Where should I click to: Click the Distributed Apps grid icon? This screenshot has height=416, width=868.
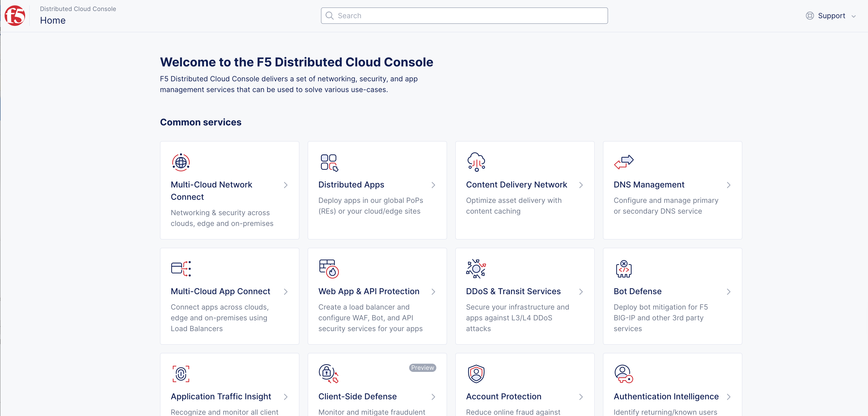[x=329, y=163]
